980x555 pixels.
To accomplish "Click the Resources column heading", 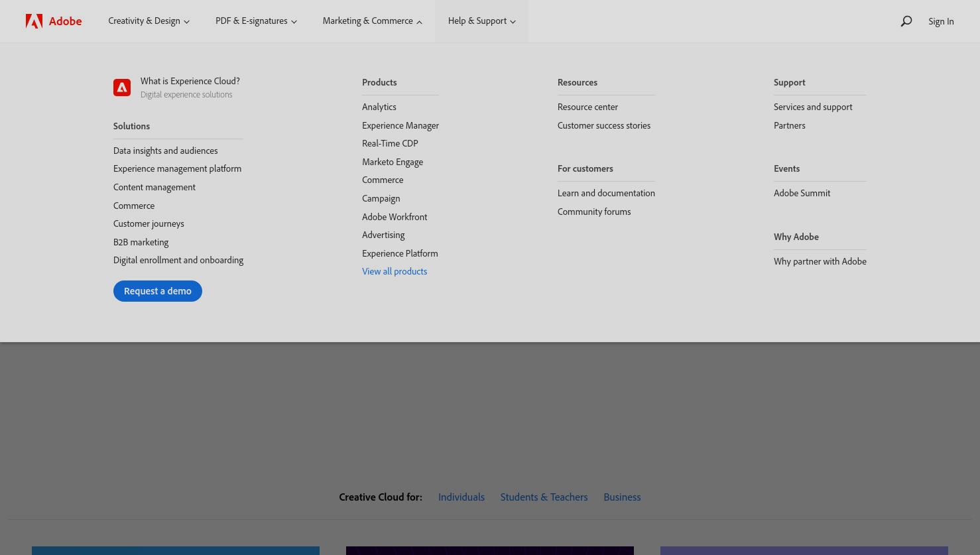I will [578, 82].
